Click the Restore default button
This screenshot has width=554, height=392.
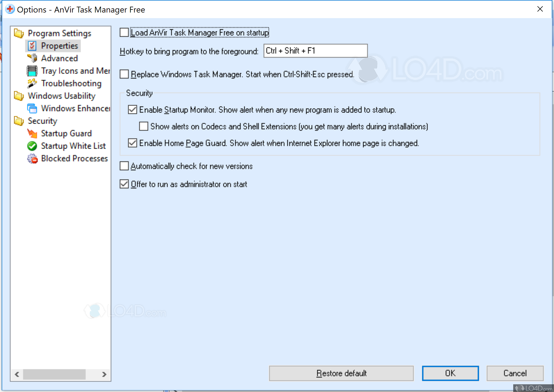coord(341,373)
